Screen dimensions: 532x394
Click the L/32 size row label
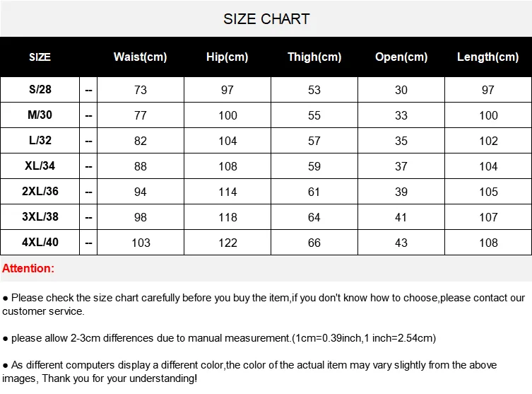click(40, 140)
